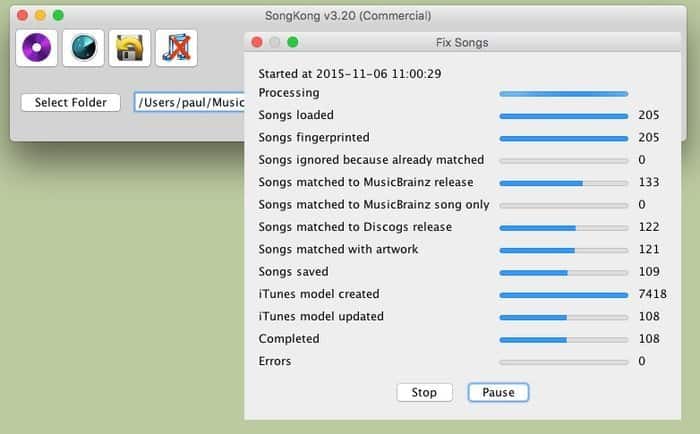
Task: Open the teal radar status icon
Action: pyautogui.click(x=83, y=48)
